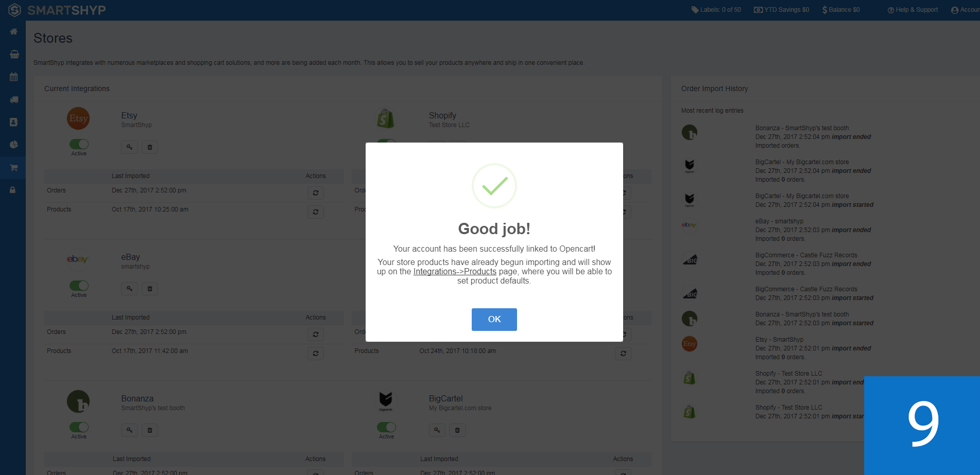This screenshot has width=980, height=475.
Task: Refresh Etsy Products import
Action: (x=316, y=212)
